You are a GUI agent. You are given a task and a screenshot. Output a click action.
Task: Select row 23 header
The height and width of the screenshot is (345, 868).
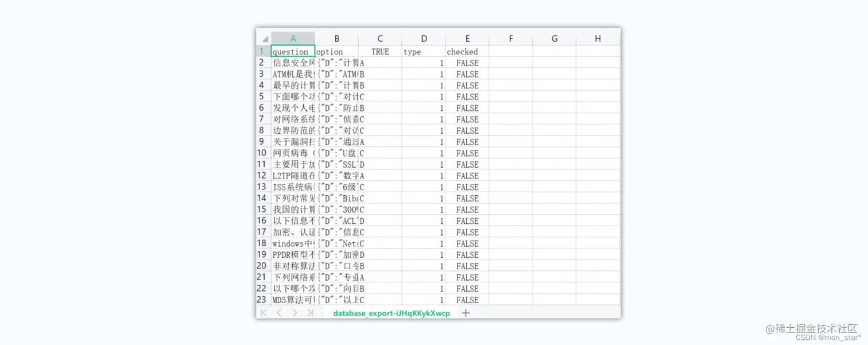[264, 300]
